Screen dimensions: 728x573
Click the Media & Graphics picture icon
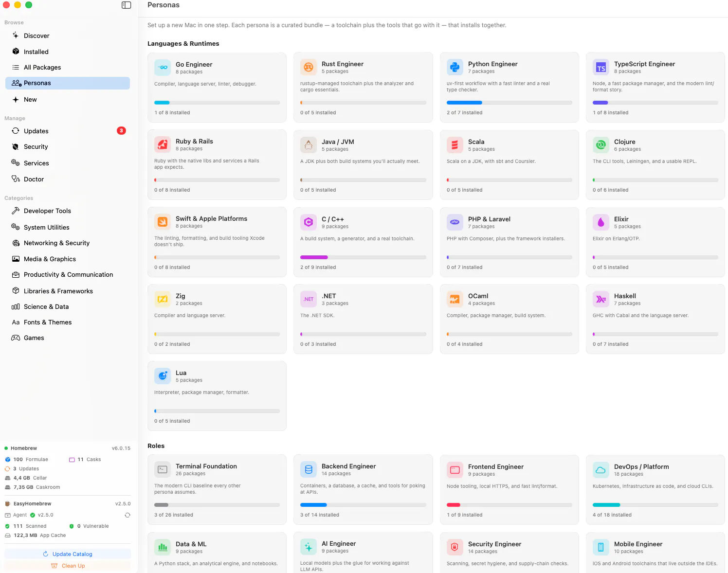(16, 259)
